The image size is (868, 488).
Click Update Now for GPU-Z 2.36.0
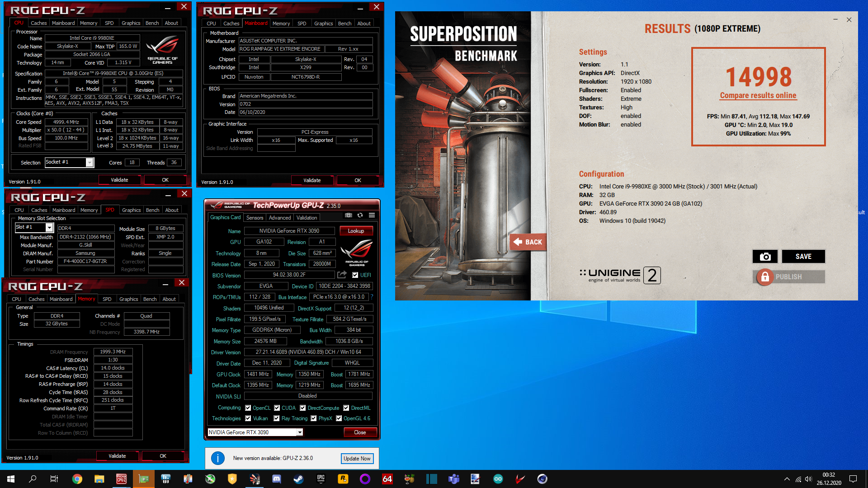357,458
